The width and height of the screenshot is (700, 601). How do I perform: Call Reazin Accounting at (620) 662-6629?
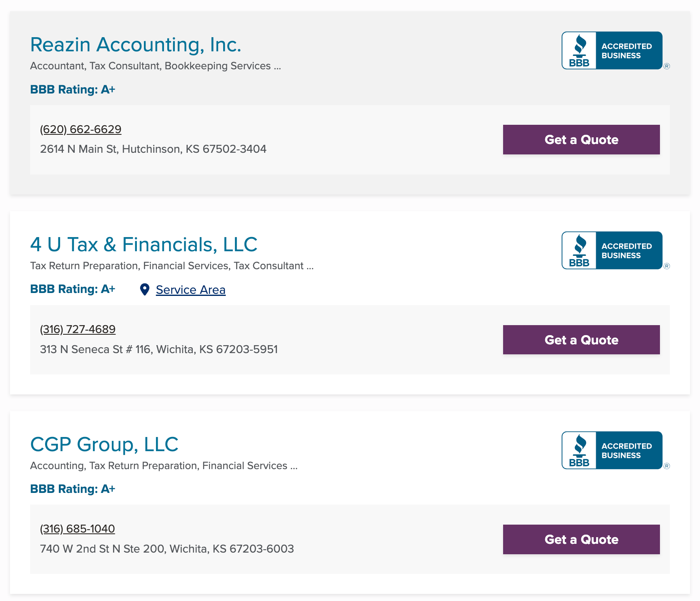tap(80, 129)
